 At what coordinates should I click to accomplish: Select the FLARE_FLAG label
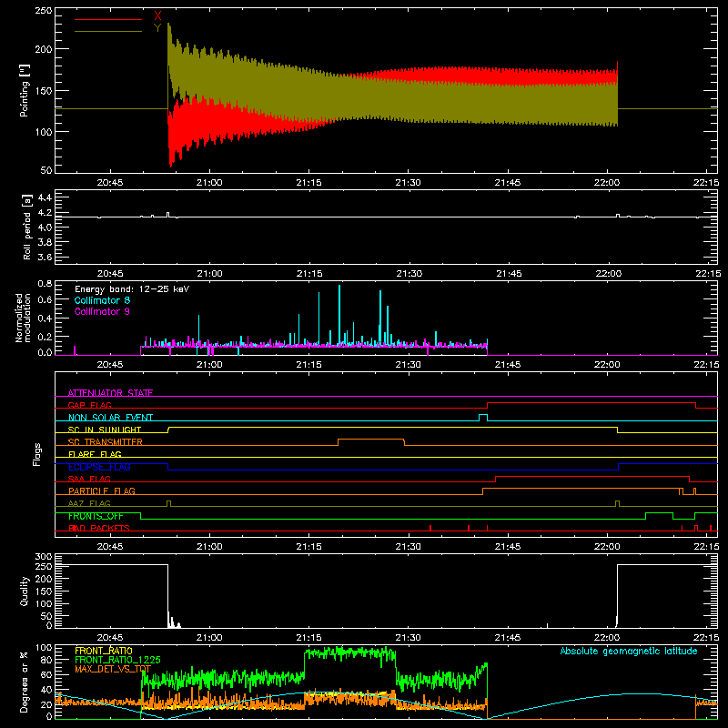(x=95, y=454)
